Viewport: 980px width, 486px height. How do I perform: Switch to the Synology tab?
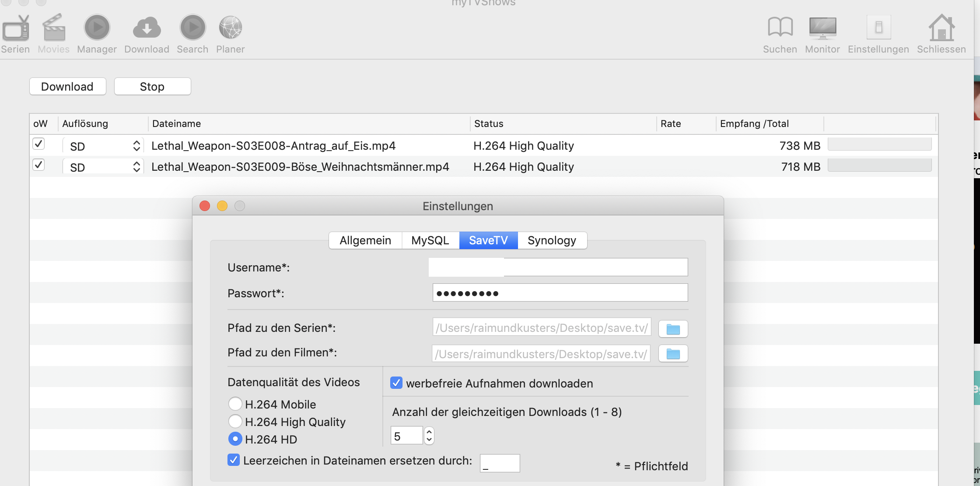[552, 240]
